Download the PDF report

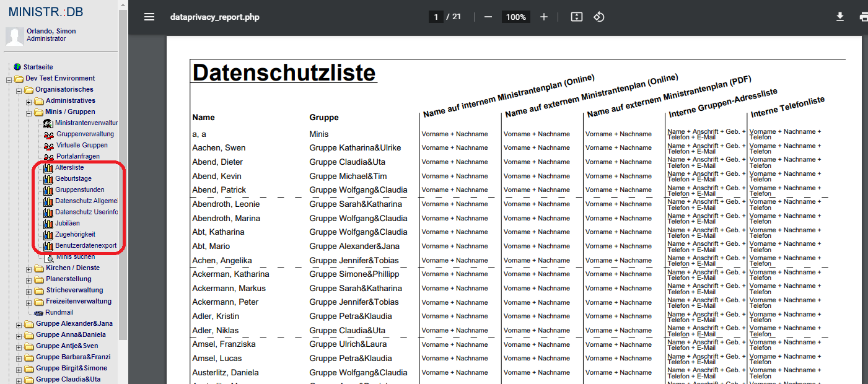pyautogui.click(x=840, y=17)
